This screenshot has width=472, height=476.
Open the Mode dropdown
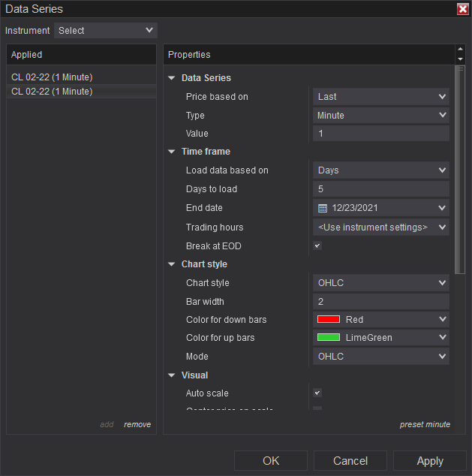[x=381, y=357]
